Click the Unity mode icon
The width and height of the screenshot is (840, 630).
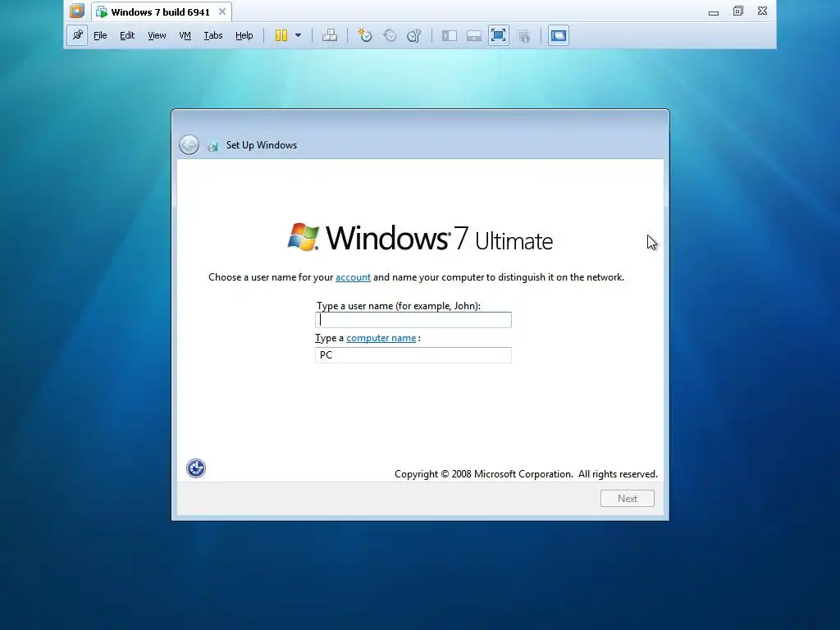tap(524, 35)
